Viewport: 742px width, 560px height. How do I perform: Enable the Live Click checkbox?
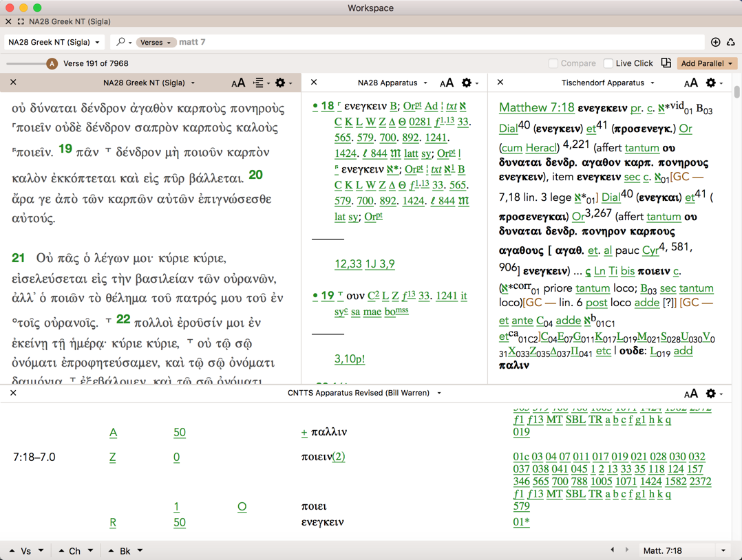point(608,63)
